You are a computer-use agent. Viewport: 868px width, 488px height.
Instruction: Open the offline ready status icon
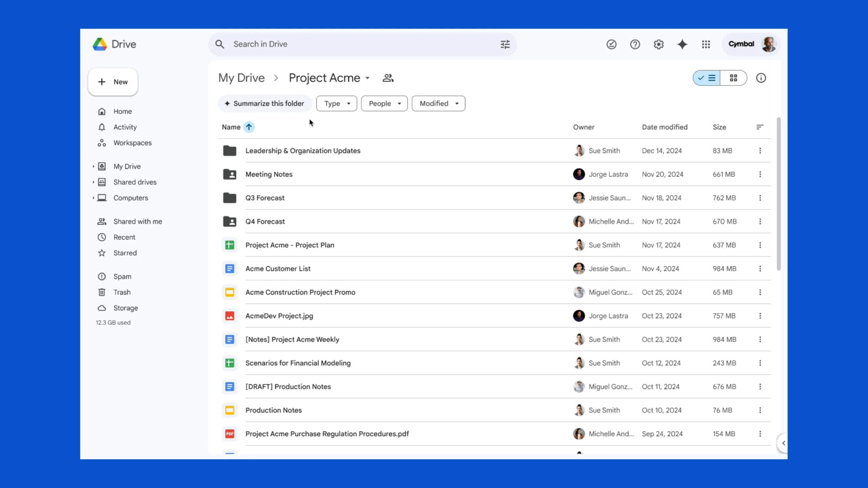611,44
